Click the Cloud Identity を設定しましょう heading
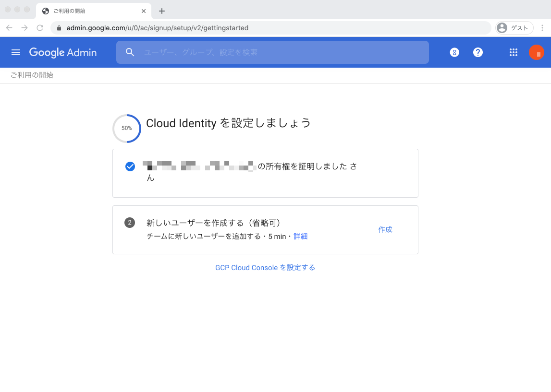 pos(228,123)
